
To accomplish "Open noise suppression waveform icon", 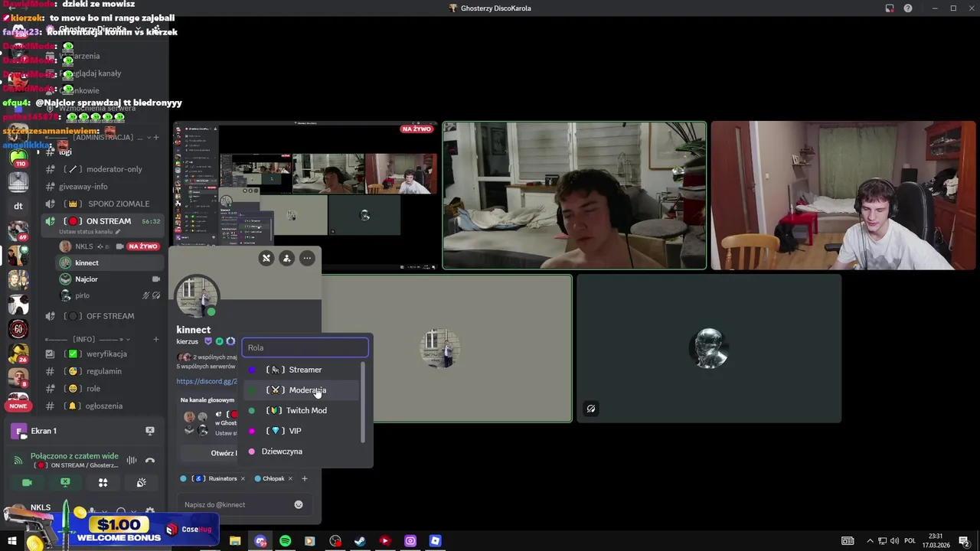I will coord(132,460).
